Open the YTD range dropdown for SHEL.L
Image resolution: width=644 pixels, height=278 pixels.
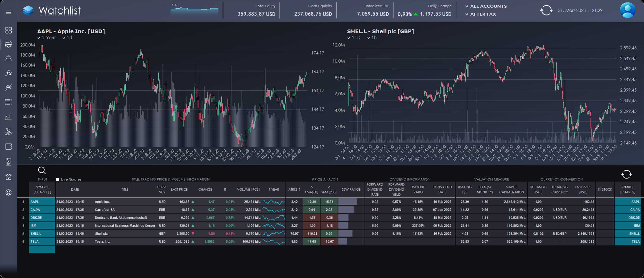pyautogui.click(x=354, y=38)
